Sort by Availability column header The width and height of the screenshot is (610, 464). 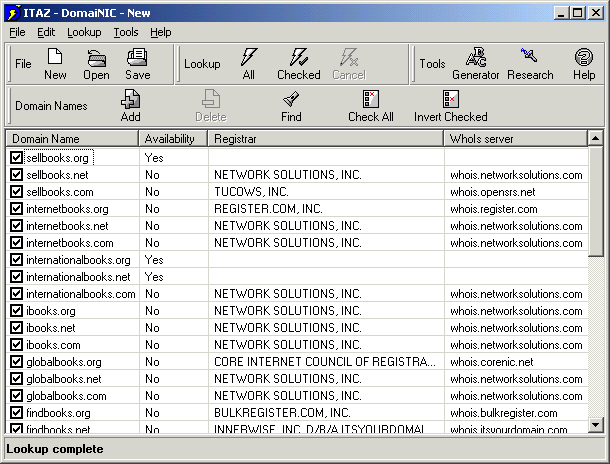tap(173, 138)
